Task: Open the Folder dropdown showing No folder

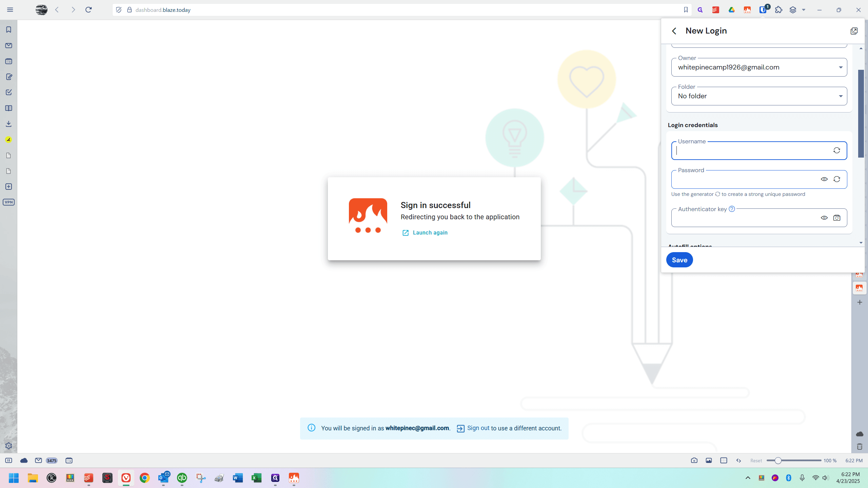Action: (x=759, y=96)
